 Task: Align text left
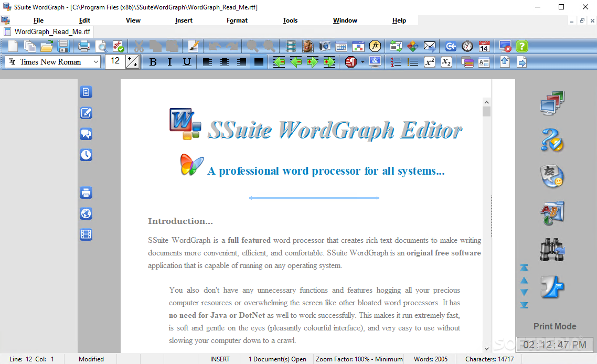point(207,62)
